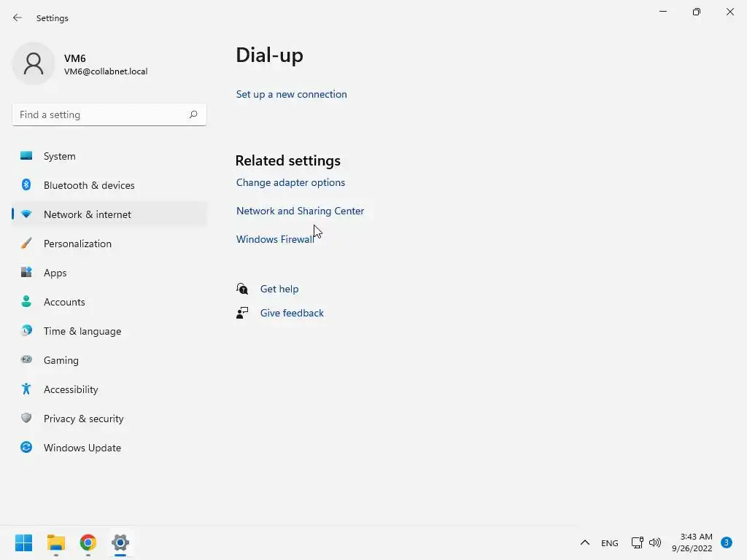Show hidden tray icons chevron
Image resolution: width=747 pixels, height=560 pixels.
(585, 542)
